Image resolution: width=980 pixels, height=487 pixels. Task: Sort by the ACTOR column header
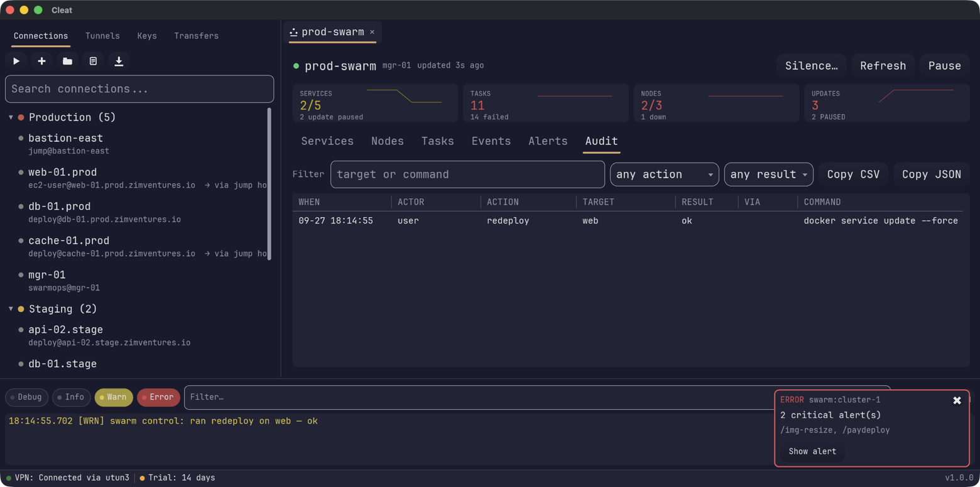tap(411, 202)
